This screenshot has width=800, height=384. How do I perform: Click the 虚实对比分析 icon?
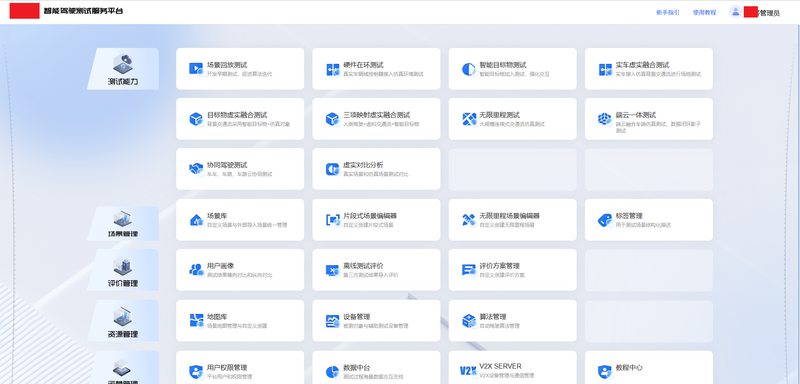[x=333, y=169]
